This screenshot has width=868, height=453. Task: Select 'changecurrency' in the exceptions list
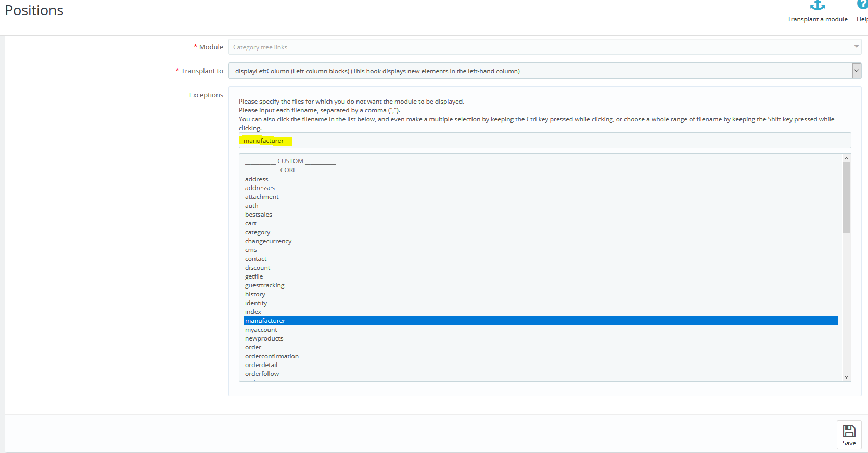541,241
